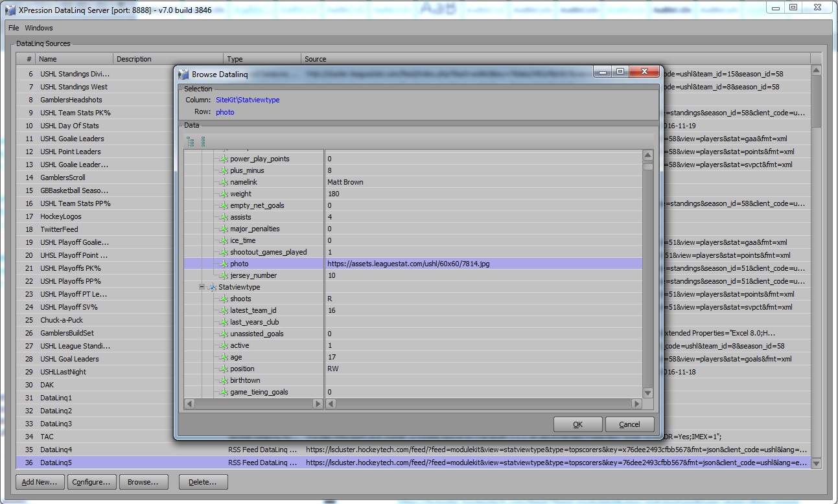Click the Name column header in sources list

(x=75, y=59)
